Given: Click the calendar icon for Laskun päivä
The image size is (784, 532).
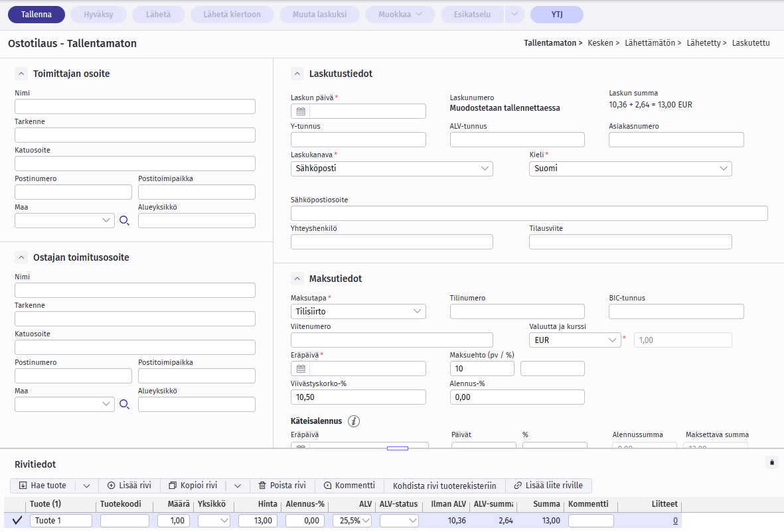Looking at the screenshot, I should [x=301, y=111].
